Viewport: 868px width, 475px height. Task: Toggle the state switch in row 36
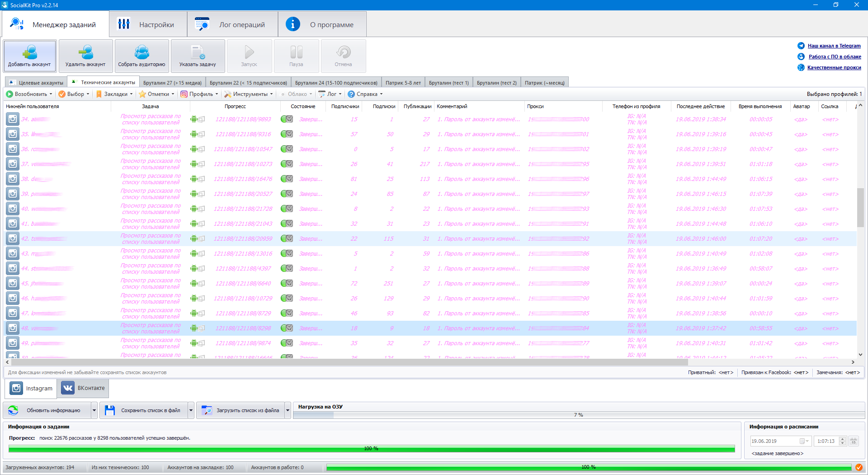pyautogui.click(x=287, y=149)
